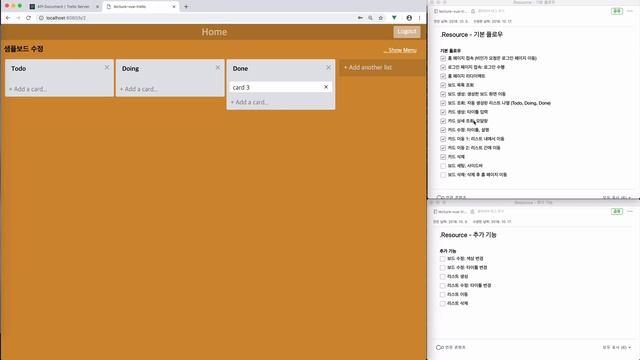Screen dimensions: 640x360
Task: Open the more options dots in 추가 기능 note
Action: (630, 211)
